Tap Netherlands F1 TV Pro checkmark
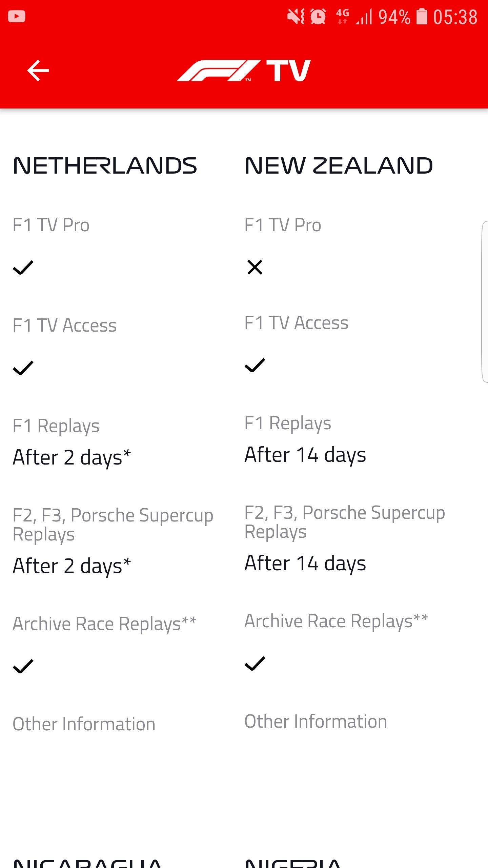The width and height of the screenshot is (488, 868). point(23,267)
